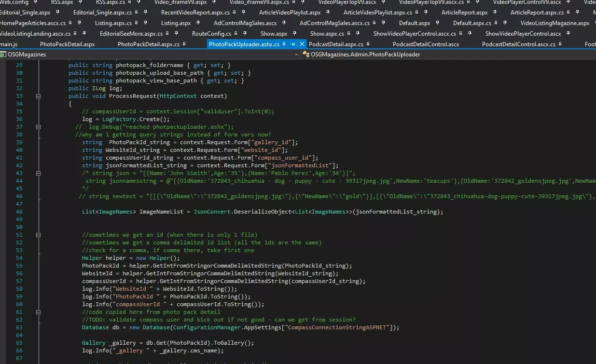The height and width of the screenshot is (364, 596).
Task: Close the PhotoPackUploader.ashx.cs tab
Action: click(x=303, y=44)
